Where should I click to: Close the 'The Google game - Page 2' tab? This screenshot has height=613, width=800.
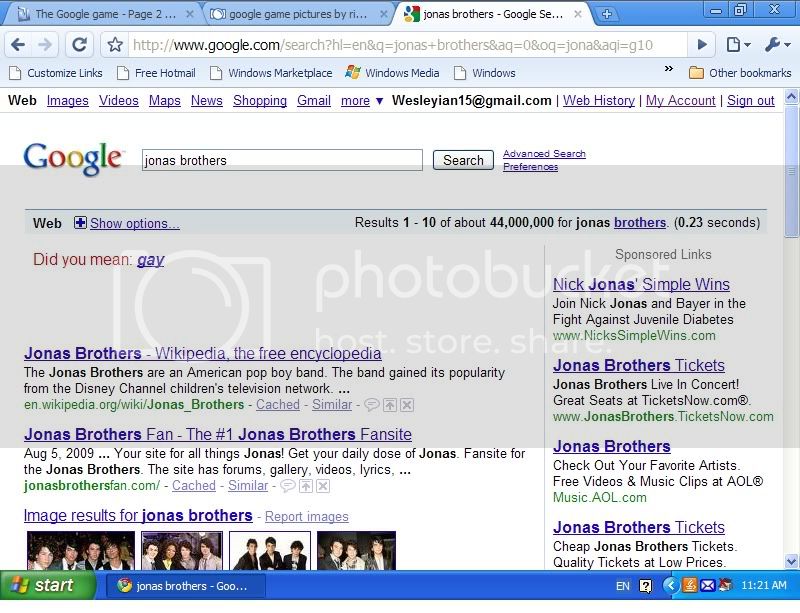coord(190,14)
